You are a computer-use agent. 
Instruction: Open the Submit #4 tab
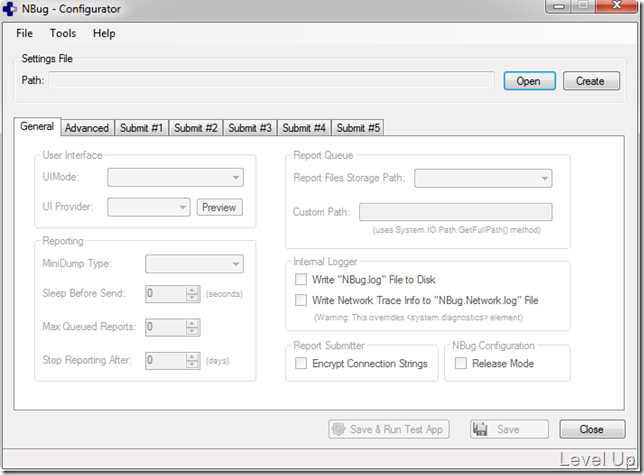pyautogui.click(x=304, y=128)
